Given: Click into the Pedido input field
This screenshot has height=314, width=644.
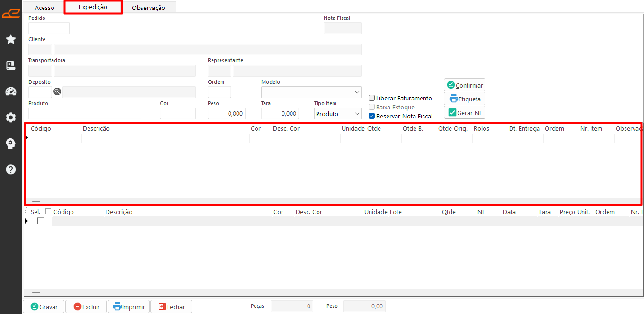Looking at the screenshot, I should [49, 28].
